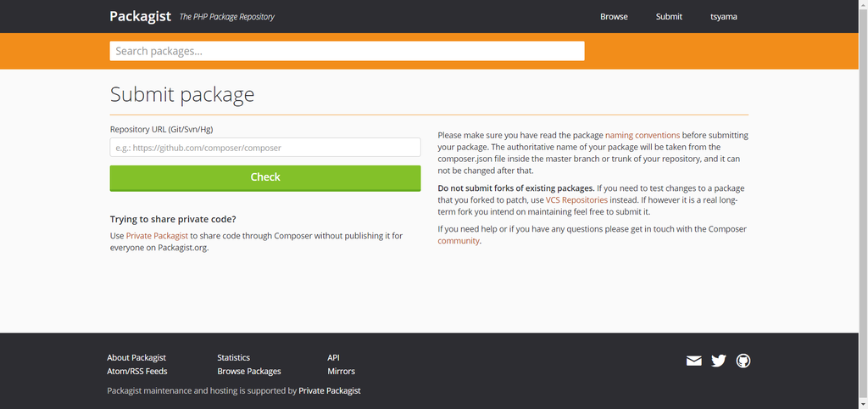The image size is (868, 409).
Task: Open Atom/RSS Feeds footer link
Action: pos(136,372)
